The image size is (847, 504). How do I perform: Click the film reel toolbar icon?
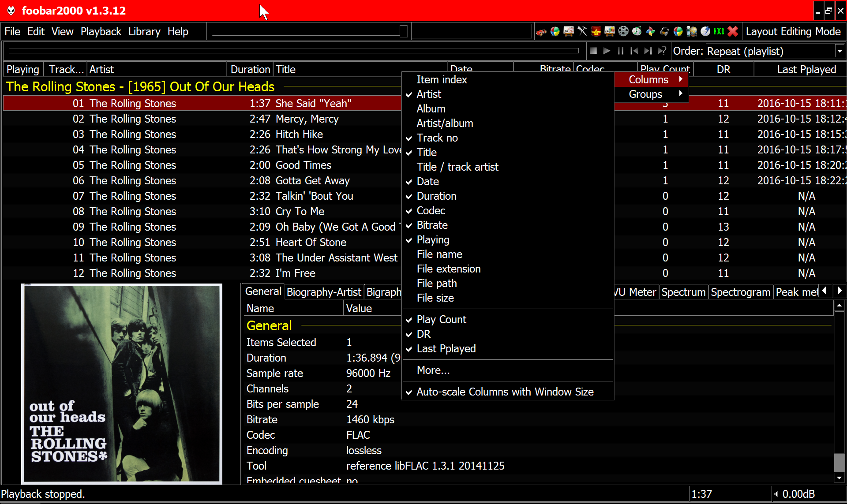(x=623, y=31)
